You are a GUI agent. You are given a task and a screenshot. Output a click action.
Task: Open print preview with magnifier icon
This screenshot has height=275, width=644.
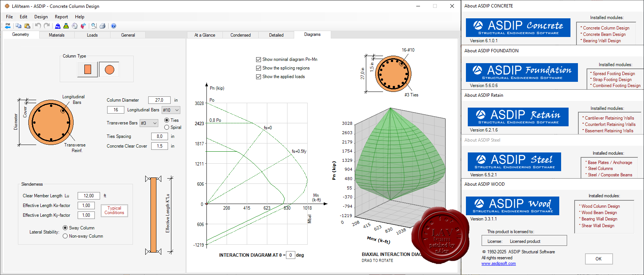pyautogui.click(x=94, y=26)
